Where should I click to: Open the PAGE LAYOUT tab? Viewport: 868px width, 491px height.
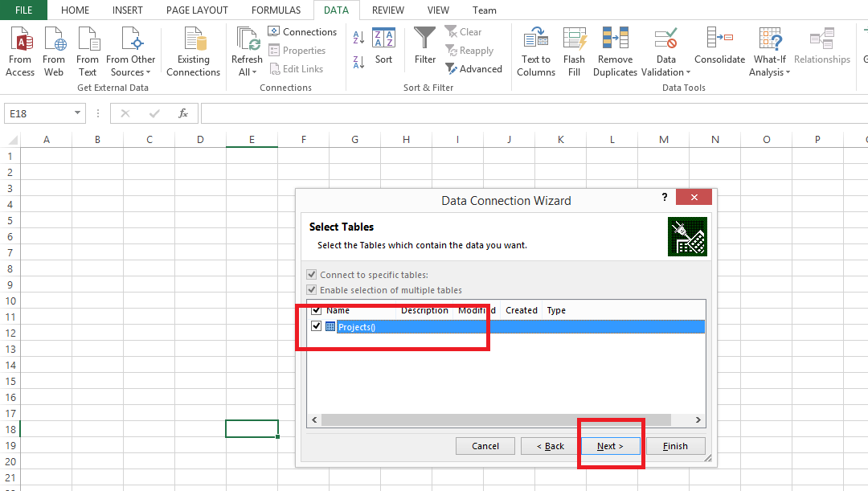point(197,10)
